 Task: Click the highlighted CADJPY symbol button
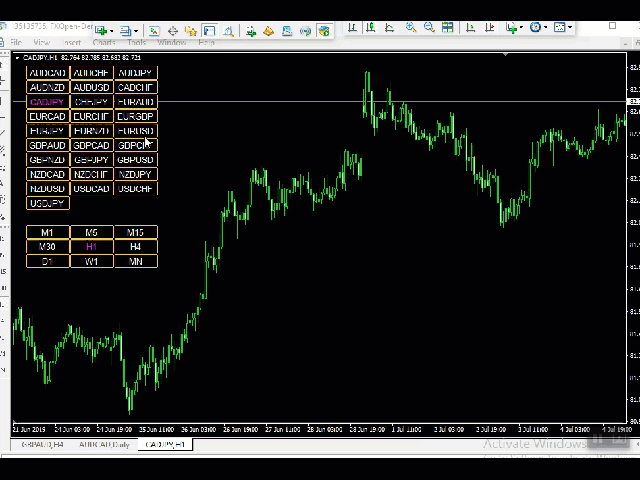point(48,102)
